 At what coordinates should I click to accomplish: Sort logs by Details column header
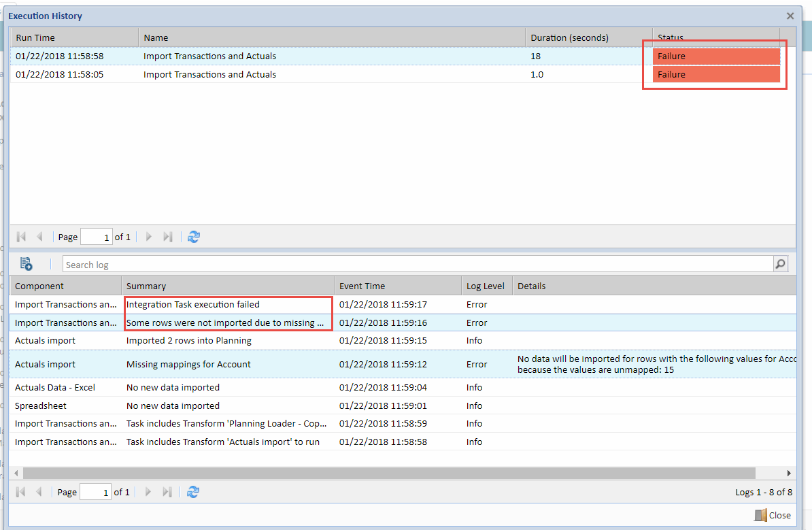pyautogui.click(x=654, y=286)
